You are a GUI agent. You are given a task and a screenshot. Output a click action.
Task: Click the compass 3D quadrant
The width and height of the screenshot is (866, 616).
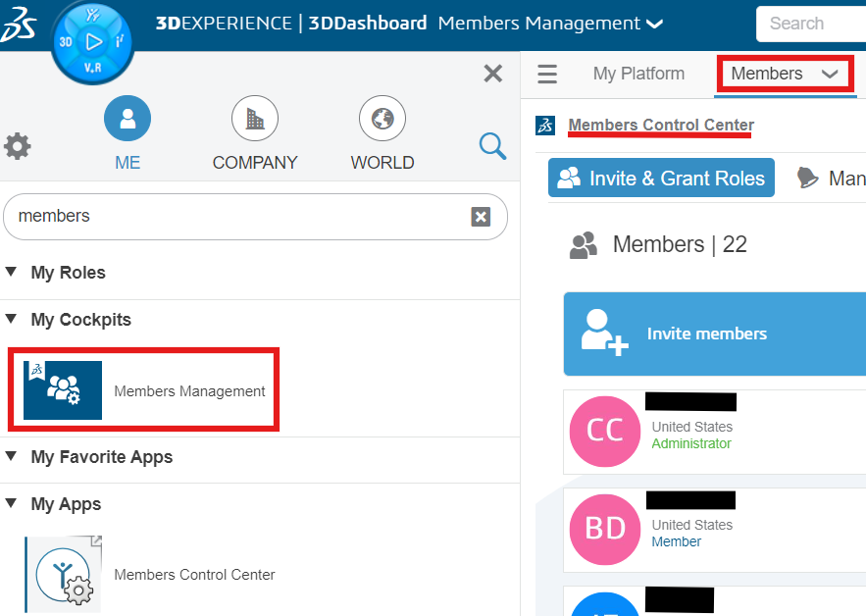pyautogui.click(x=66, y=42)
